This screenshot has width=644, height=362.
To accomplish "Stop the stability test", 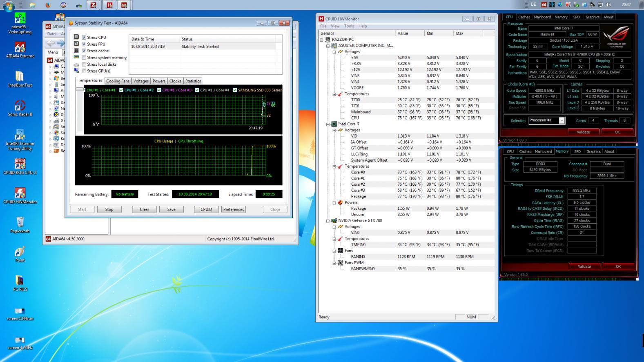I will [109, 209].
